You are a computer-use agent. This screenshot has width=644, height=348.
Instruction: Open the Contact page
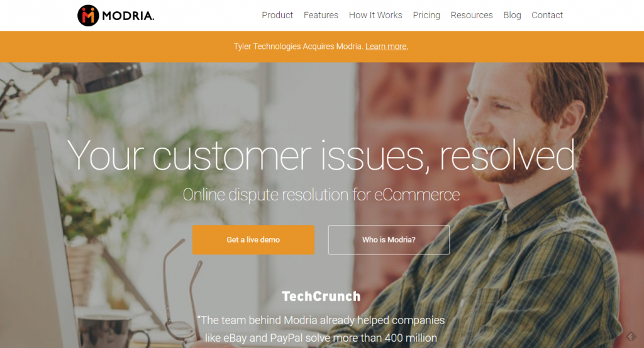(547, 15)
